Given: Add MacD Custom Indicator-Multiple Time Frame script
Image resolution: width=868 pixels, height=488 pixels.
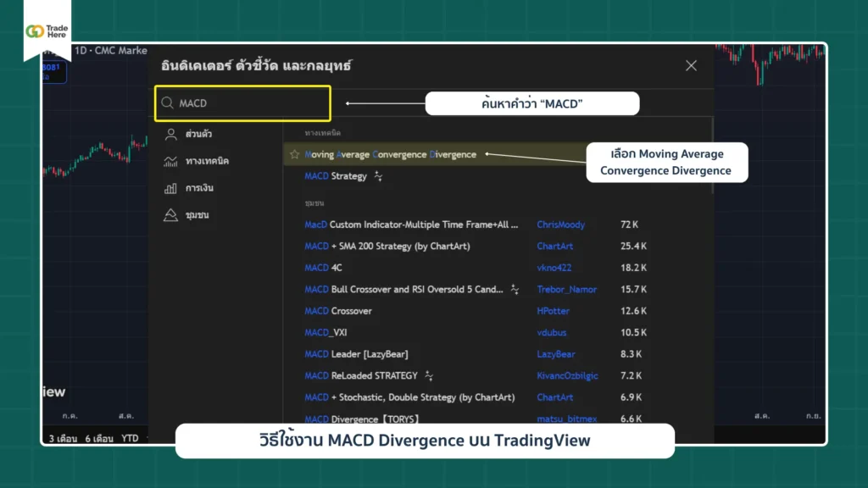Looking at the screenshot, I should 411,225.
